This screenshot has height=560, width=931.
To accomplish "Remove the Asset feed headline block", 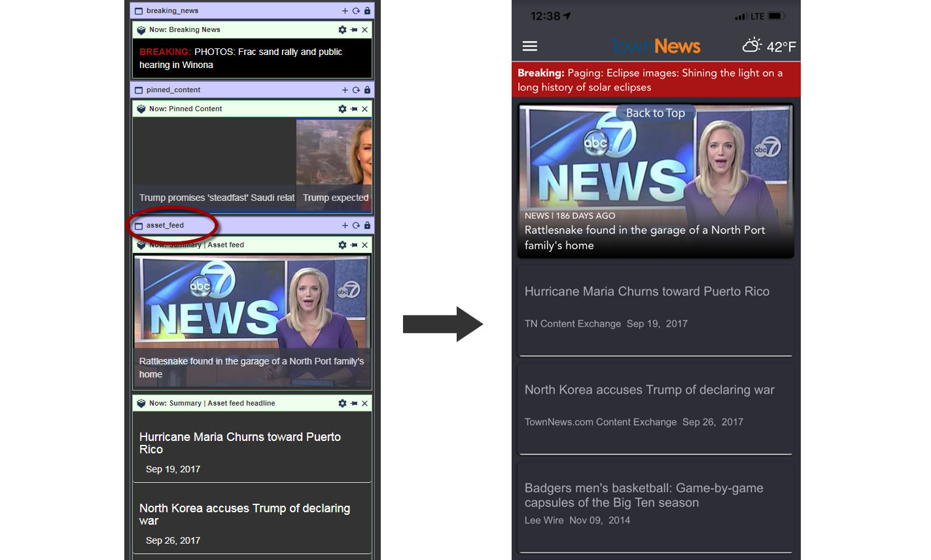I will tap(365, 403).
